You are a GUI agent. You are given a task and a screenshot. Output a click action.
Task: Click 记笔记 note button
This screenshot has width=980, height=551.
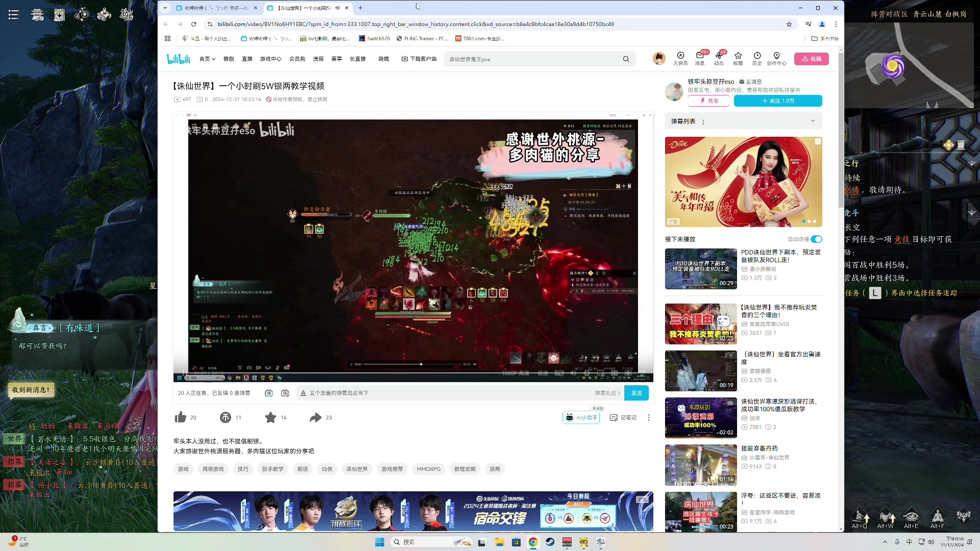pyautogui.click(x=623, y=417)
